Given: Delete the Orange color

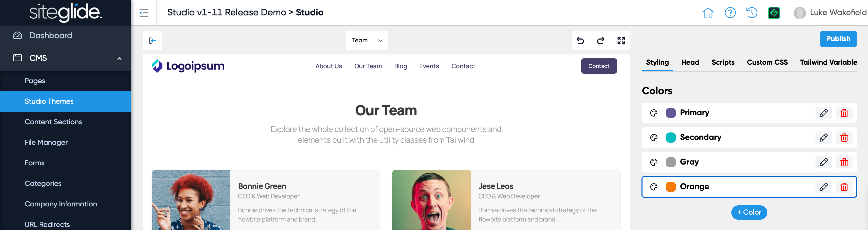Looking at the screenshot, I should [x=844, y=187].
